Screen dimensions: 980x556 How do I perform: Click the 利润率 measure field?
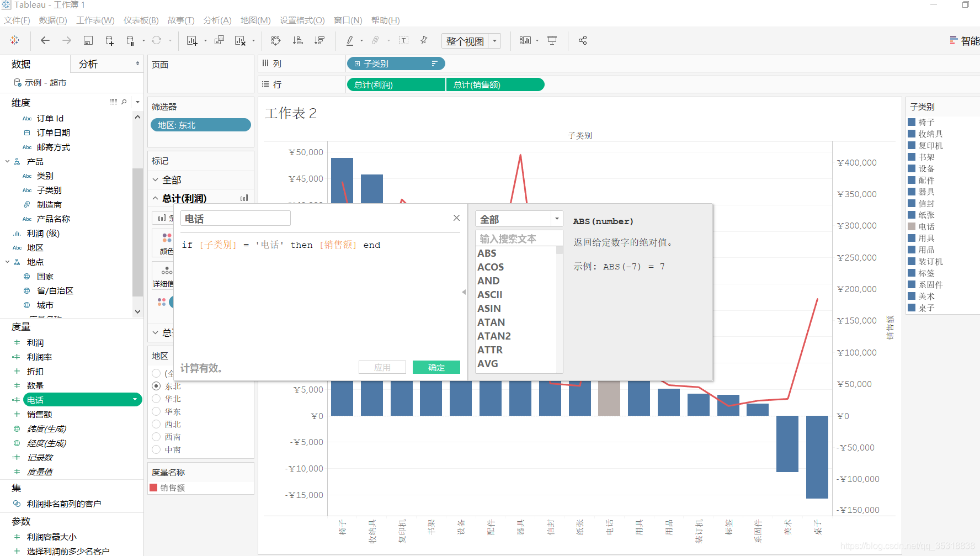click(x=40, y=357)
